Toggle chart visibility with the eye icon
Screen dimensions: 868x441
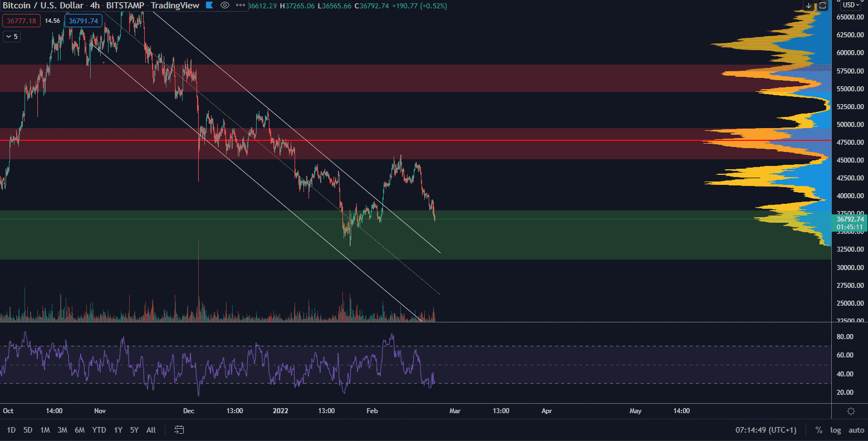[x=225, y=6]
